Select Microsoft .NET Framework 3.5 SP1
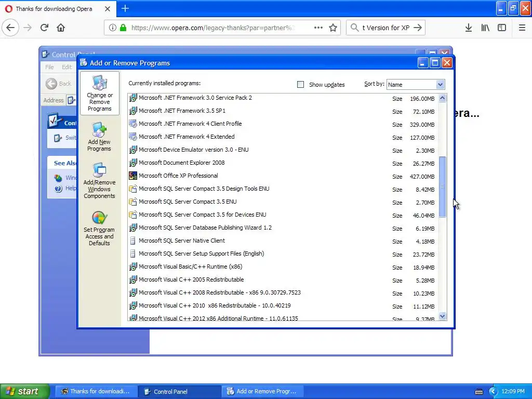Viewport: 532px width, 399px height. coord(283,111)
